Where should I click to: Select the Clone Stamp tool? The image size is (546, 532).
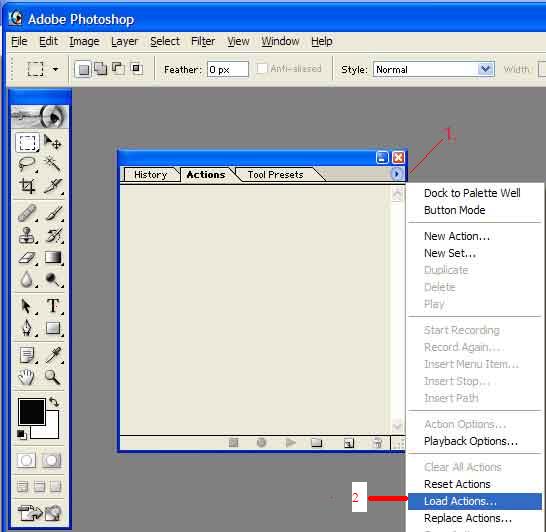pos(27,235)
